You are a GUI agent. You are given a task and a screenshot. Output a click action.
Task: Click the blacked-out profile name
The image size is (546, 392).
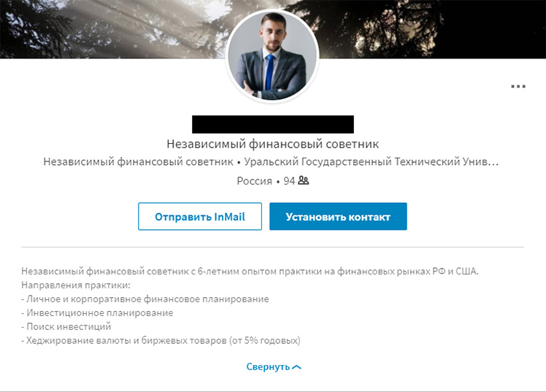click(273, 124)
